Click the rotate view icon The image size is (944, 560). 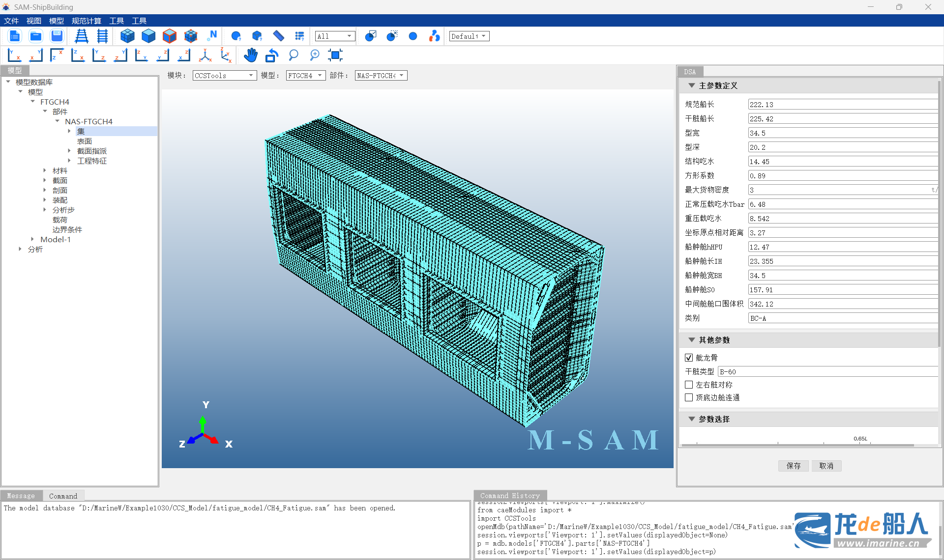coord(272,55)
